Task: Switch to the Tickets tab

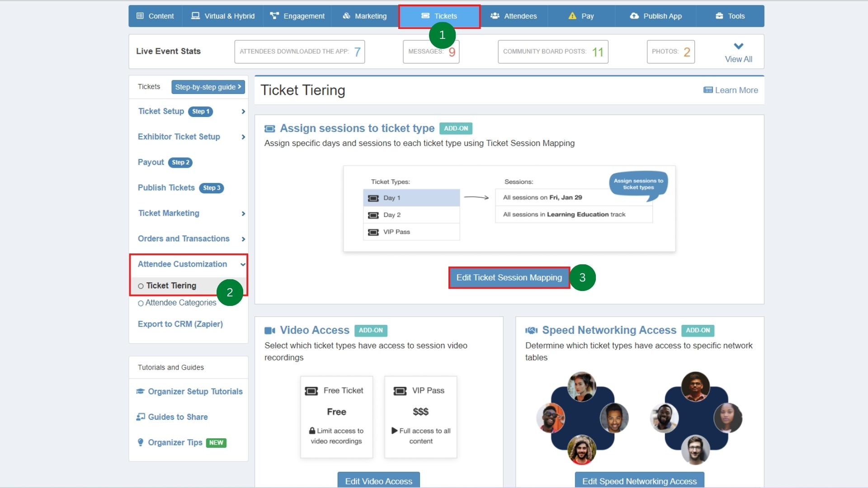Action: point(439,16)
